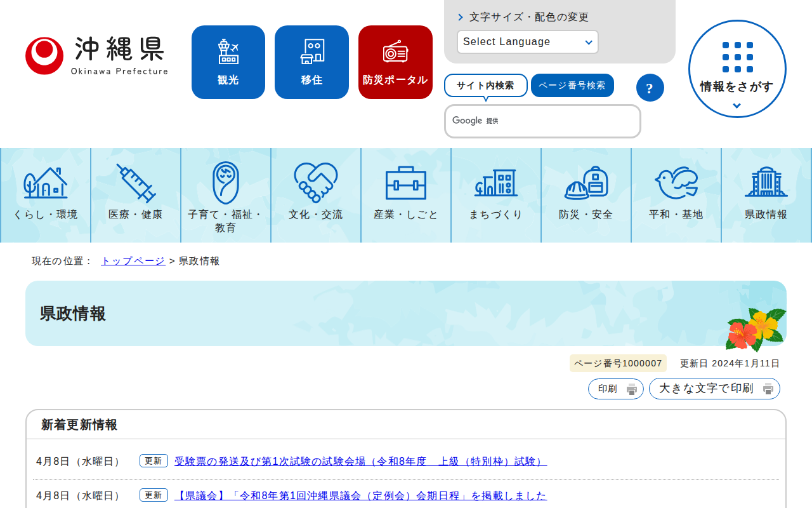The width and height of the screenshot is (812, 508).
Task: Click the 県政情報 breadcrumb text
Action: pyautogui.click(x=199, y=261)
